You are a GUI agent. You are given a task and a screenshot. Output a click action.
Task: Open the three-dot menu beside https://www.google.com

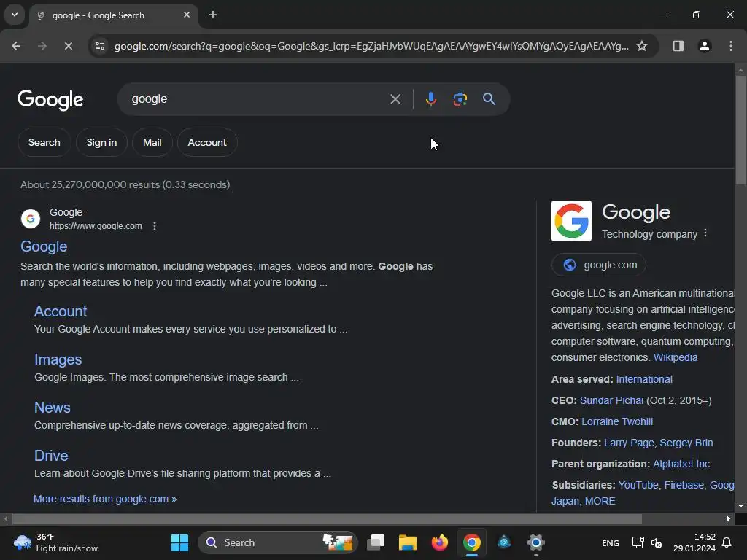coord(155,226)
